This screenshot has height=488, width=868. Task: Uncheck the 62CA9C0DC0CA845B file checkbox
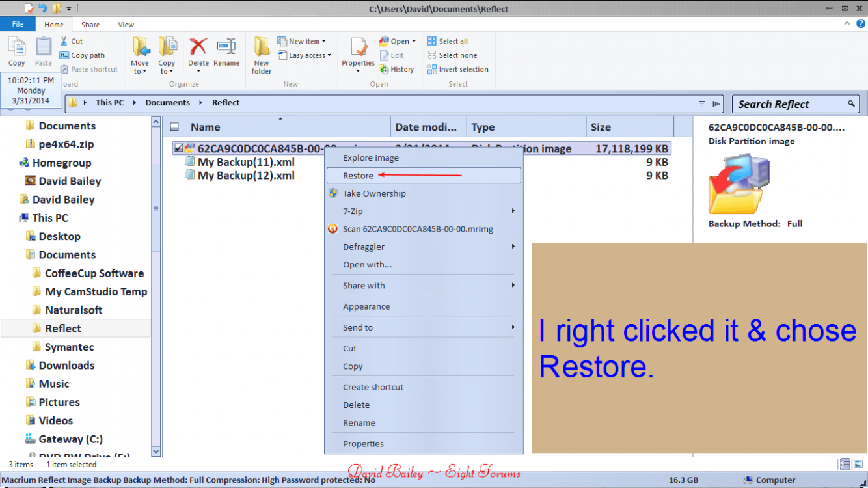178,148
